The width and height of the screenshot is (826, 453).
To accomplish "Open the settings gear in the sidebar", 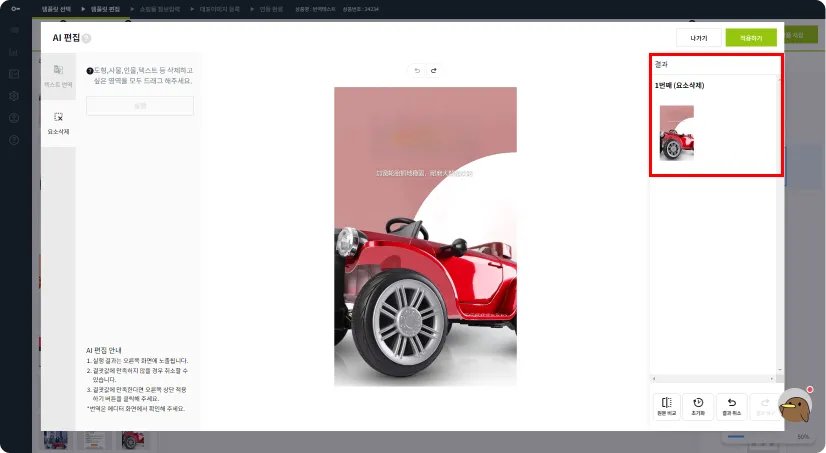I will click(x=14, y=96).
